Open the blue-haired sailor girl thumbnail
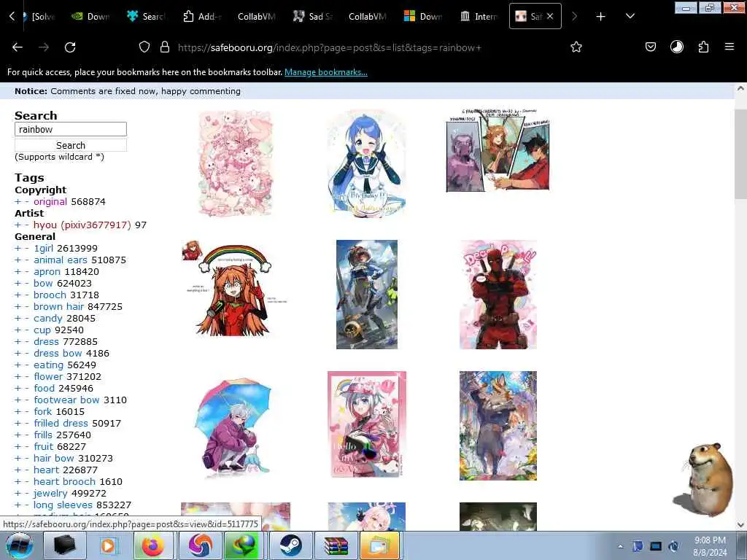 366,163
